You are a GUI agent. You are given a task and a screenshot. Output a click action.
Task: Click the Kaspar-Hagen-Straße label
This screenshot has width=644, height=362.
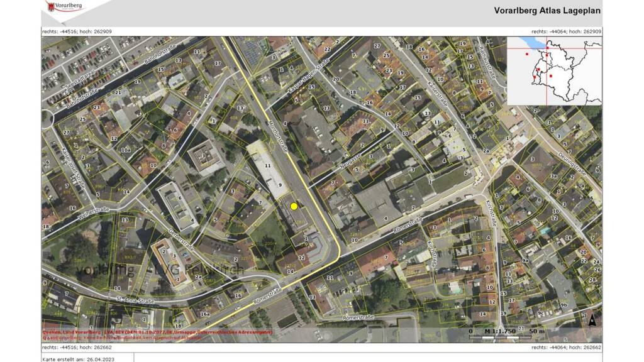[294, 82]
